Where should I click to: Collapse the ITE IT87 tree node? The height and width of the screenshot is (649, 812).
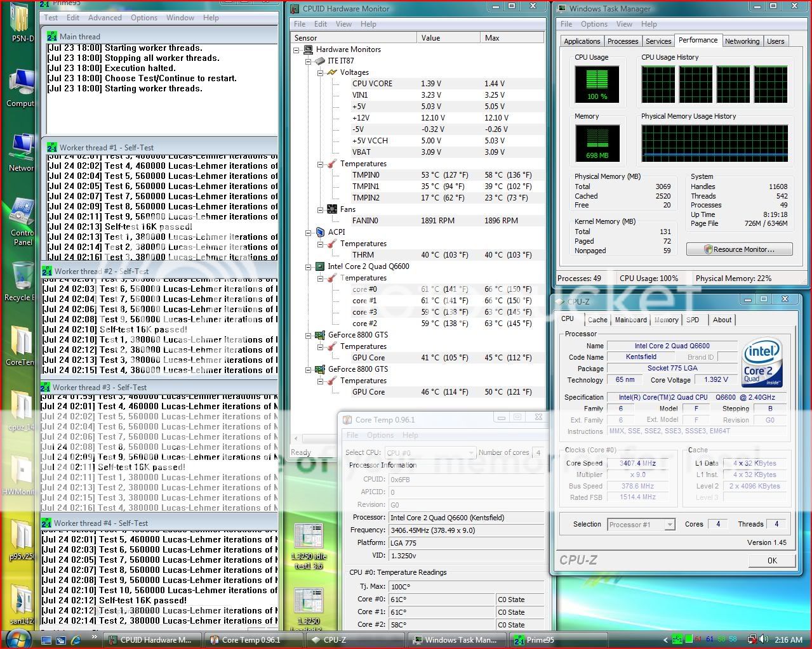[x=308, y=61]
